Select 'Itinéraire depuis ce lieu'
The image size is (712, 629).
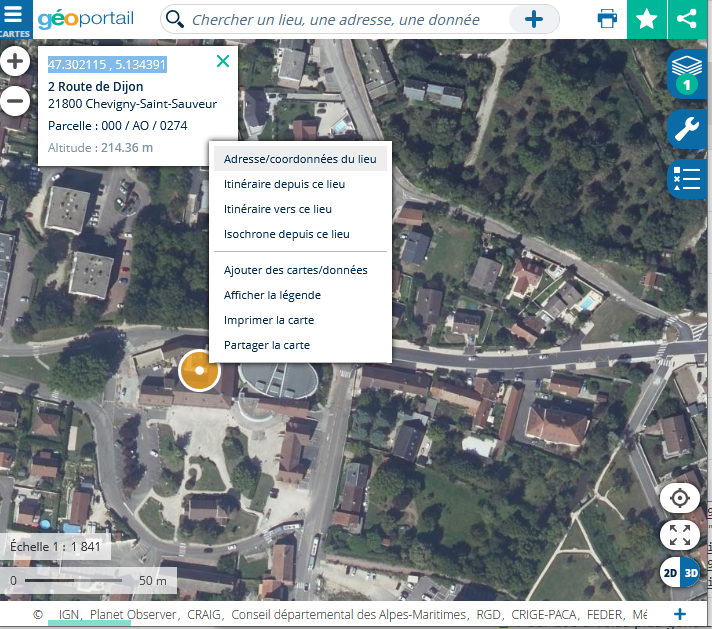click(x=284, y=184)
